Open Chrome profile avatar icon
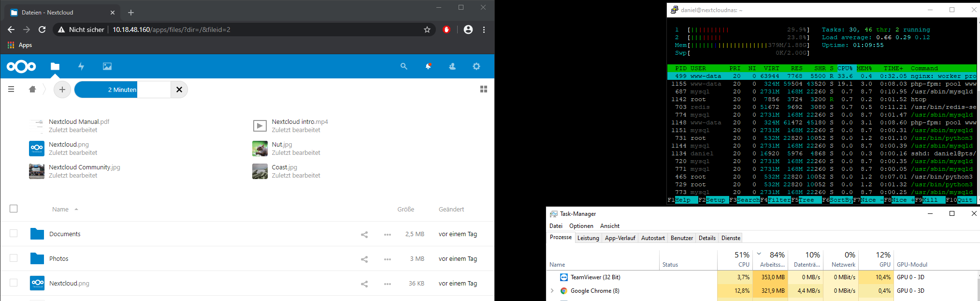The image size is (980, 301). point(468,30)
